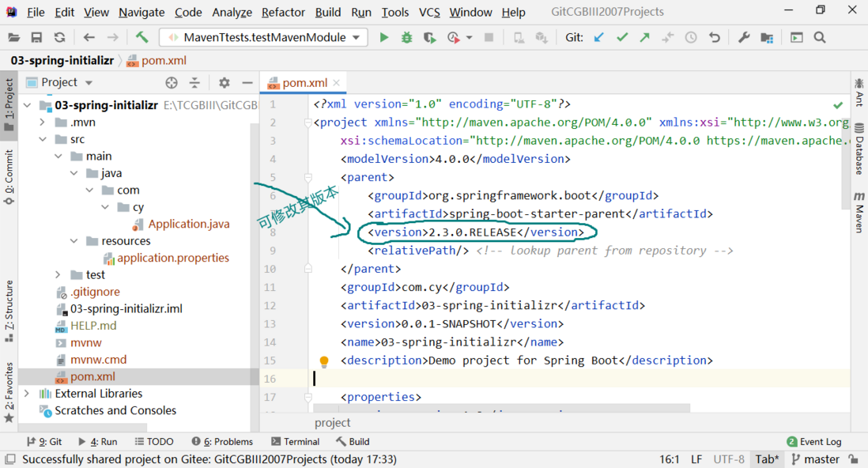Push commits with the green Git up-right arrow
Image resolution: width=868 pixels, height=468 pixels.
pos(645,38)
